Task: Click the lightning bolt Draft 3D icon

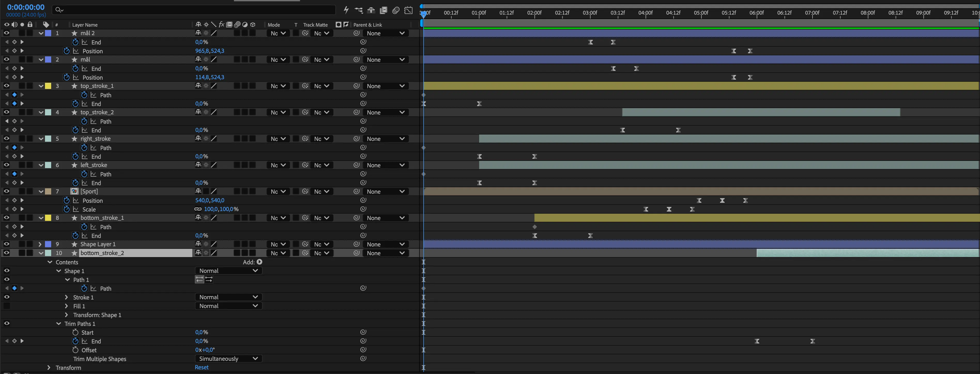Action: [x=346, y=10]
